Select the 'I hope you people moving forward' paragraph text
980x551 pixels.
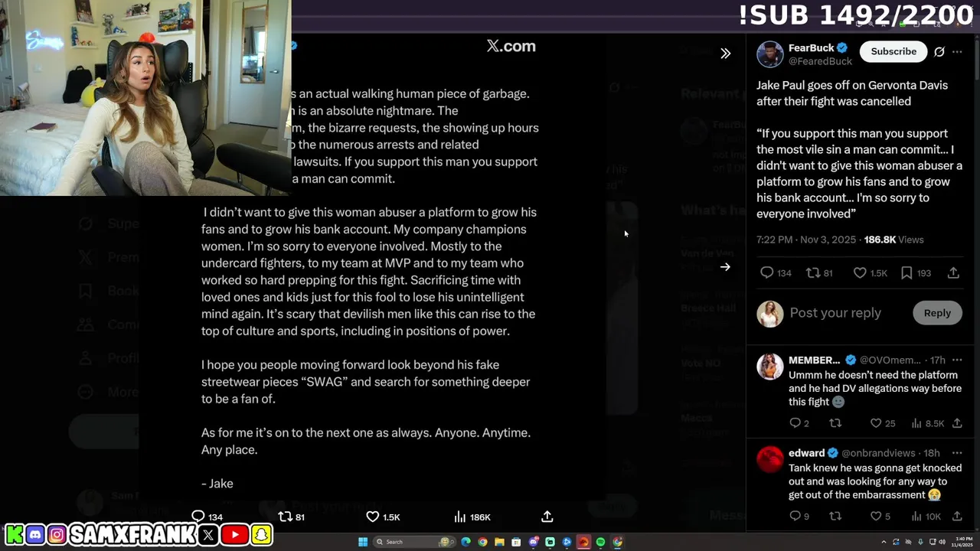(x=366, y=382)
